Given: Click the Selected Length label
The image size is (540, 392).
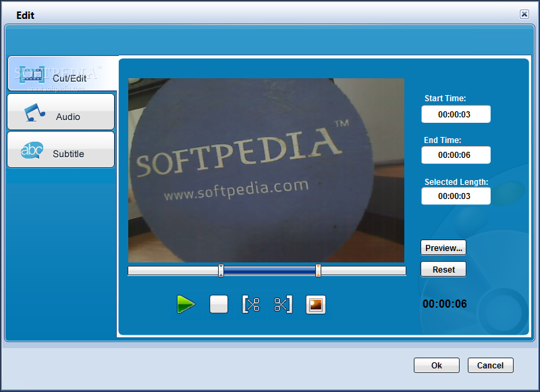Looking at the screenshot, I should [x=456, y=181].
